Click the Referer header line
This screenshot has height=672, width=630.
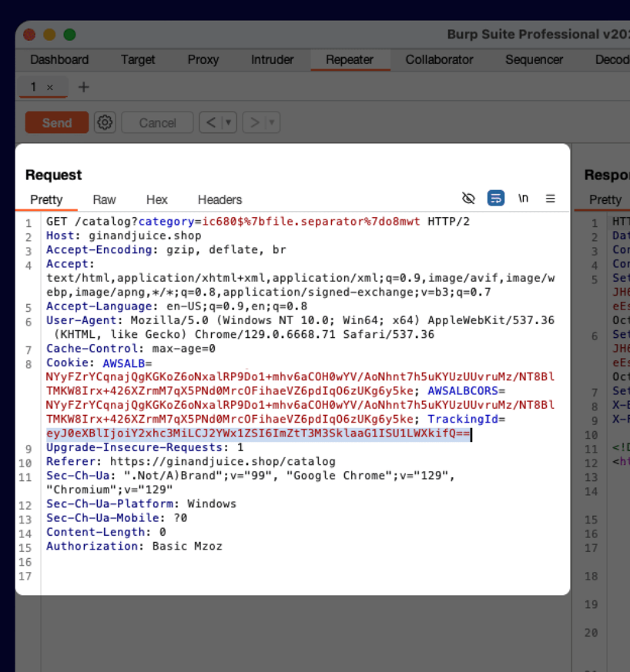pyautogui.click(x=191, y=462)
